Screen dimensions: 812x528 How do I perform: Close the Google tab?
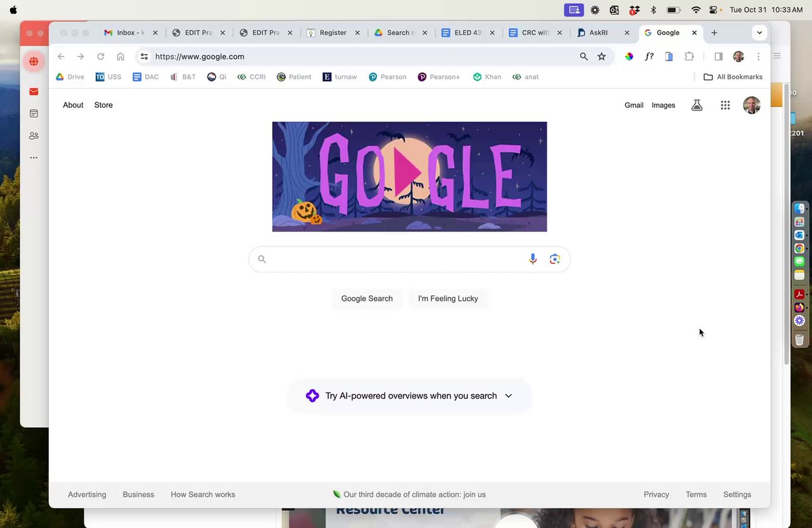694,33
